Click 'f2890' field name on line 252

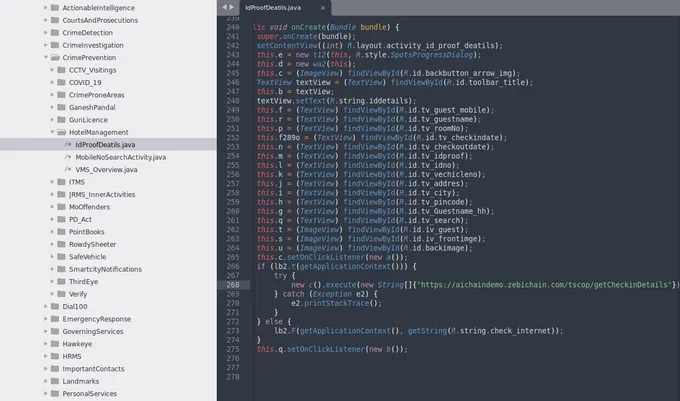(289, 137)
